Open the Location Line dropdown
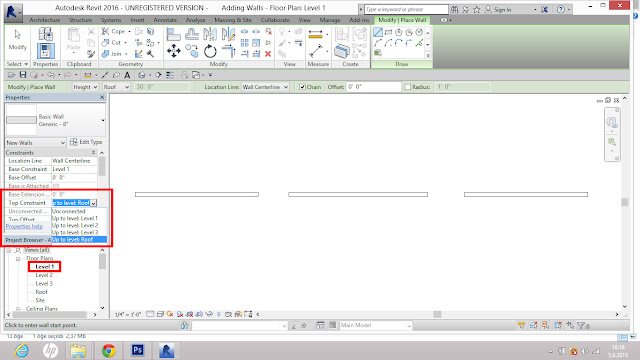The image size is (640, 360). pyautogui.click(x=265, y=87)
